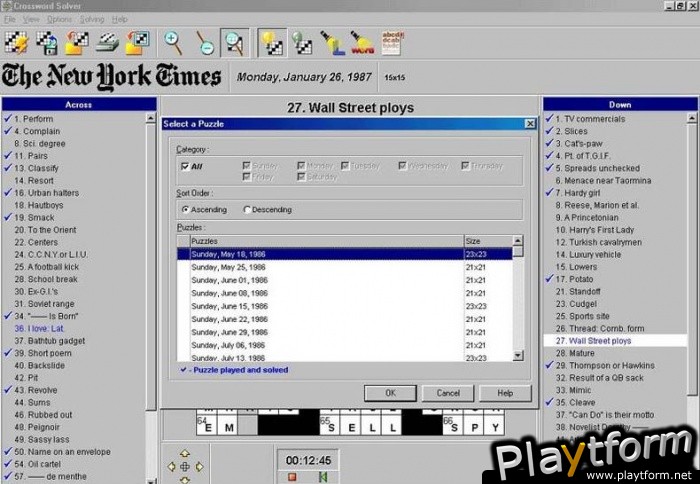Select Down clue 14. Luxury vehicle

point(588,255)
